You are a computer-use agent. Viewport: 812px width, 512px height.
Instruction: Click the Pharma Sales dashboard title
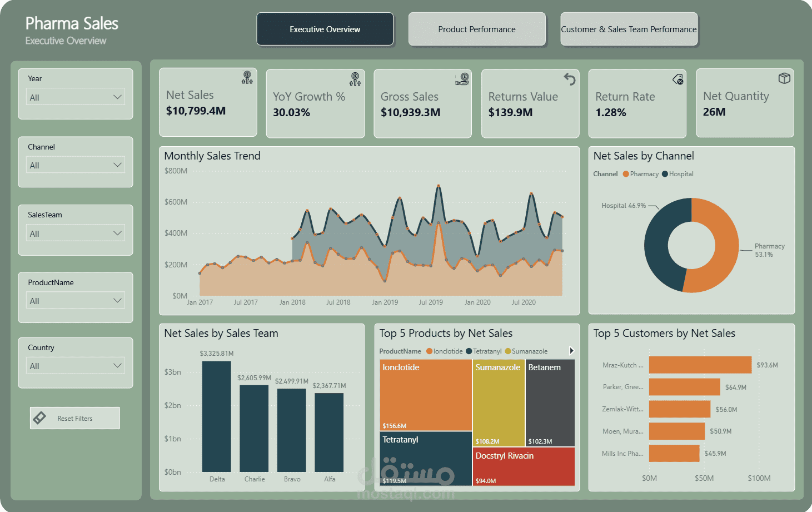(72, 23)
